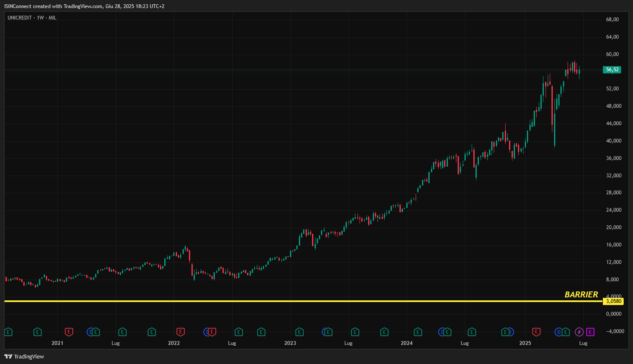Click the 48,00 price axis label
The width and height of the screenshot is (633, 364).
pos(613,106)
